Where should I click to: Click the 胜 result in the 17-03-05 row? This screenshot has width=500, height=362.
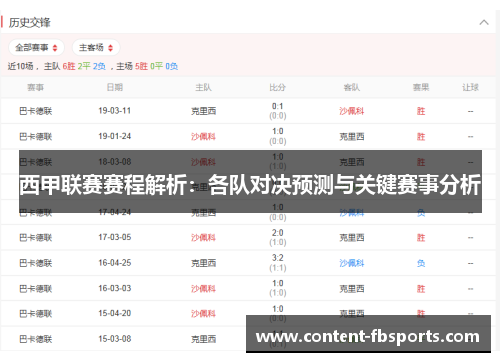tap(421, 238)
